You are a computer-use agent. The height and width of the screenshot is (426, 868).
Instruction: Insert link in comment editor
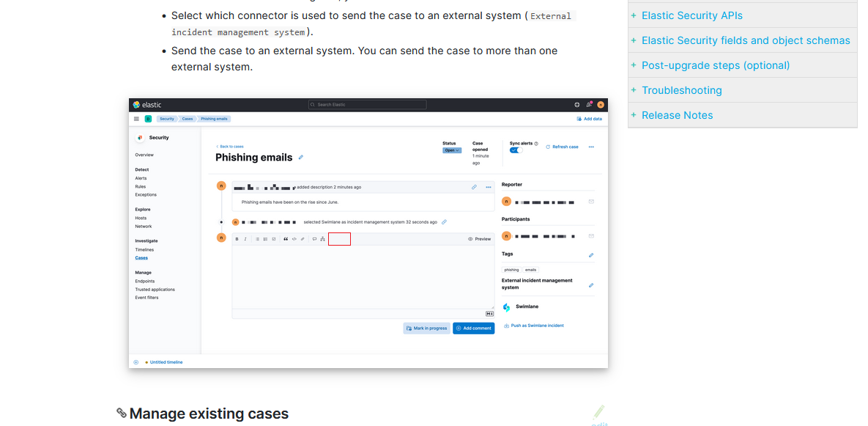pyautogui.click(x=303, y=239)
